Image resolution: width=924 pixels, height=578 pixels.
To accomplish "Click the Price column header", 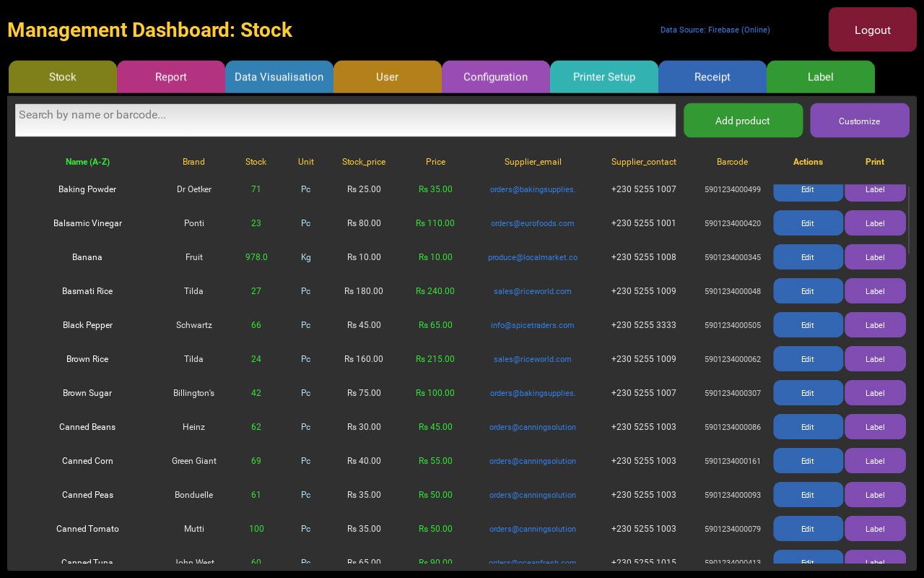I will pyautogui.click(x=435, y=162).
